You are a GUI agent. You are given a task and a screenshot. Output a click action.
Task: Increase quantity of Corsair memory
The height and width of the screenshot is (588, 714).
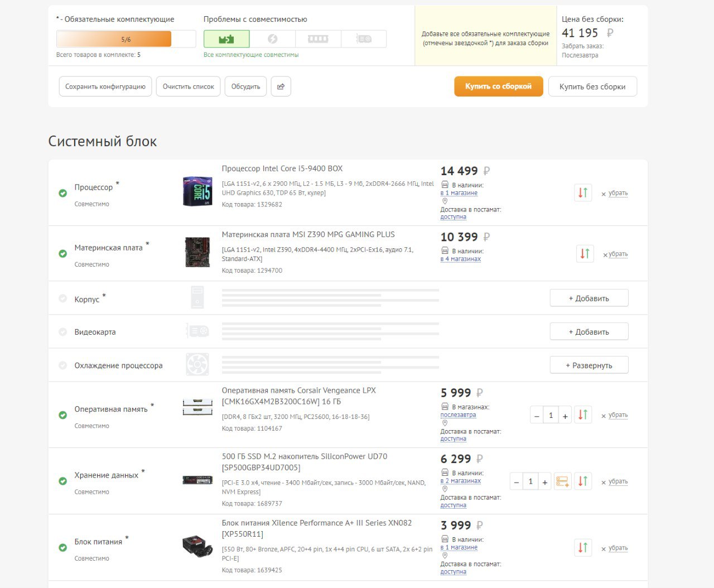click(565, 416)
